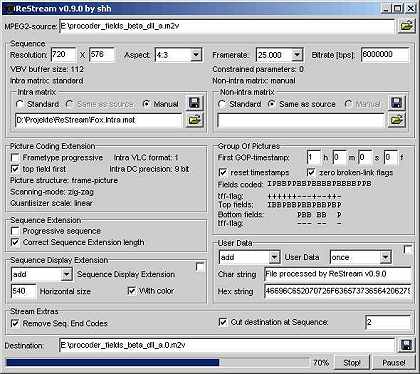Open the MPEG2-source file browse icon
Screen dimensions: 420x374
(x=406, y=26)
